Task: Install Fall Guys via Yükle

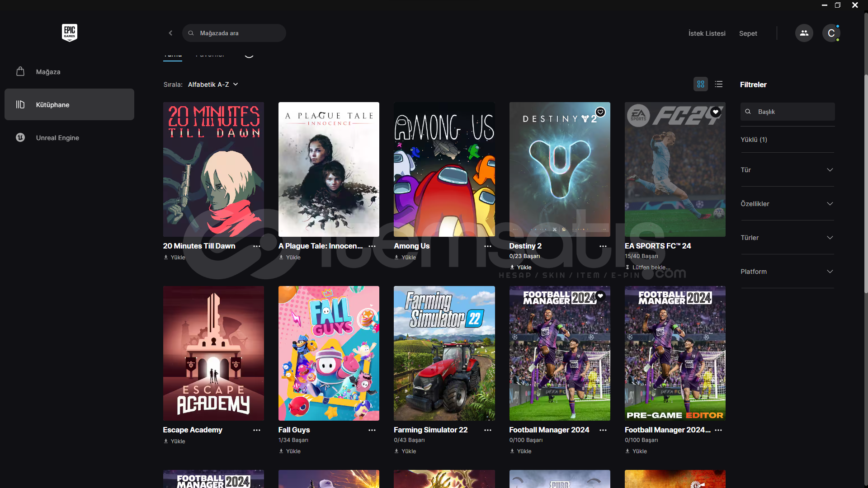Action: [290, 451]
